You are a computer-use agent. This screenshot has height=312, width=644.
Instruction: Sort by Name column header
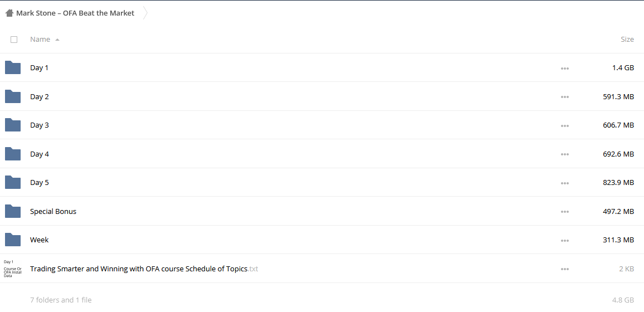(40, 40)
